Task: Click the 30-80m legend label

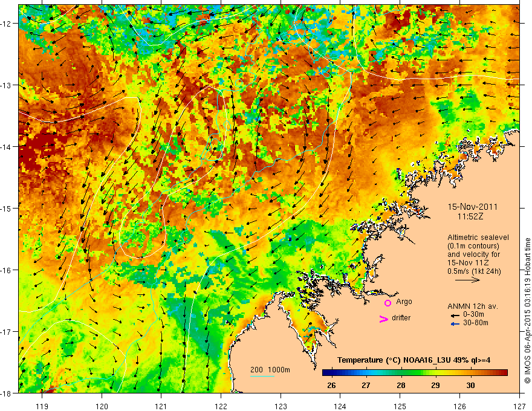Action: (x=476, y=323)
